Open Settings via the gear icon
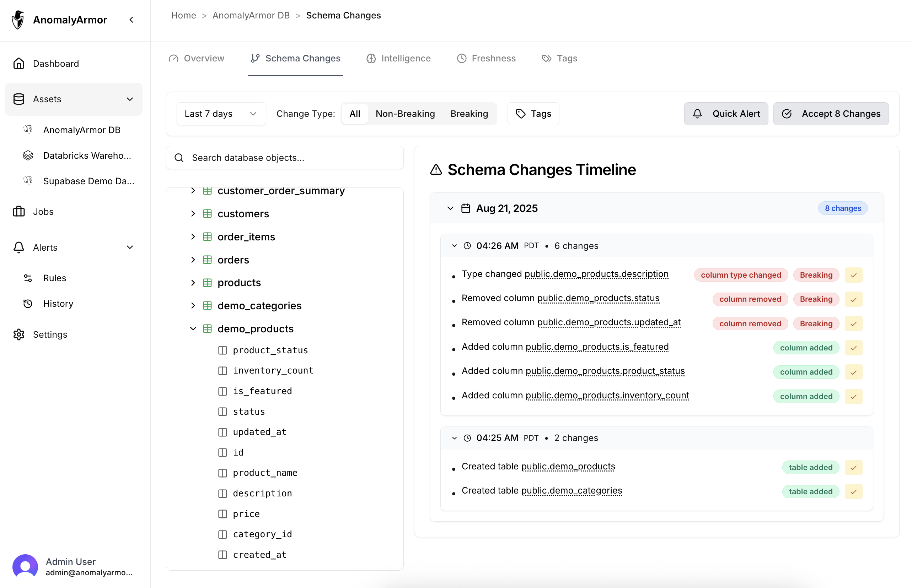Screen dimensions: 912x588 19,334
